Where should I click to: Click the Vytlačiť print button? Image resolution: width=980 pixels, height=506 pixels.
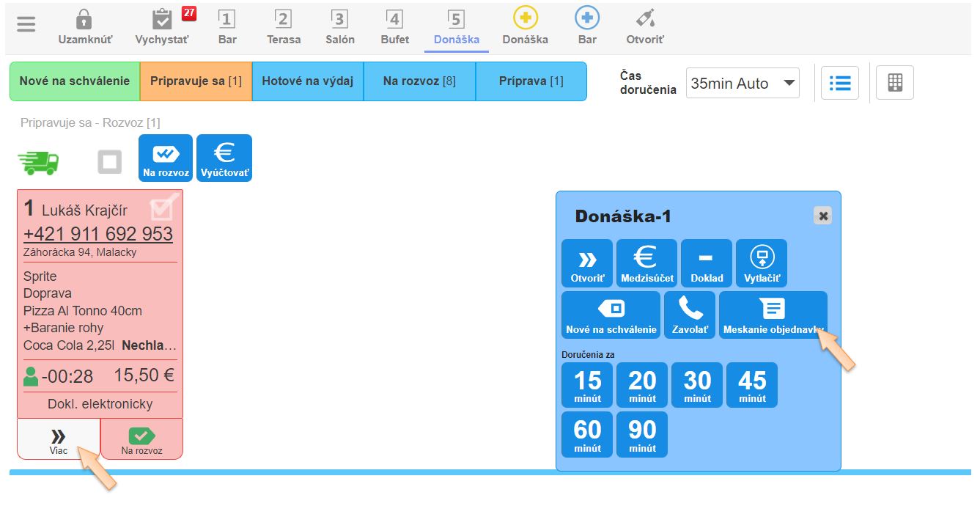click(762, 263)
